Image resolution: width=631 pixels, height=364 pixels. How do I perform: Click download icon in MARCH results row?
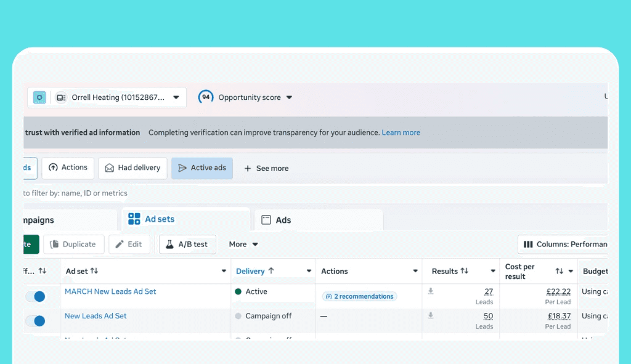click(431, 291)
